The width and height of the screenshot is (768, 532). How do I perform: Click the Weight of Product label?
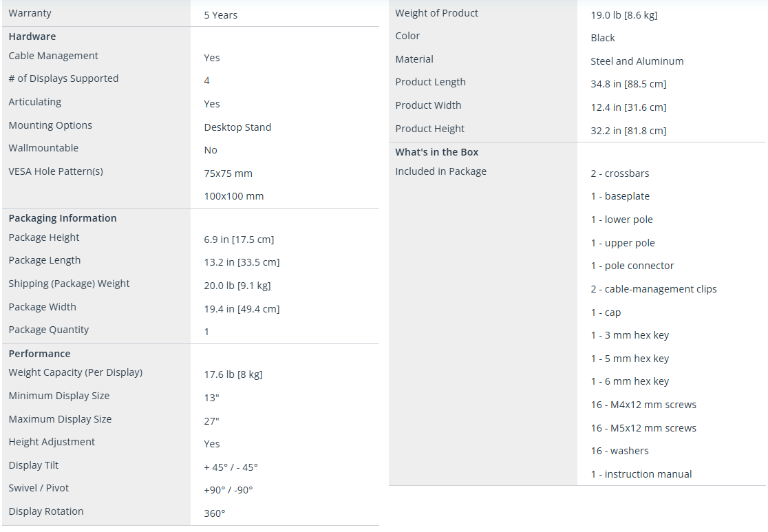tap(436, 13)
